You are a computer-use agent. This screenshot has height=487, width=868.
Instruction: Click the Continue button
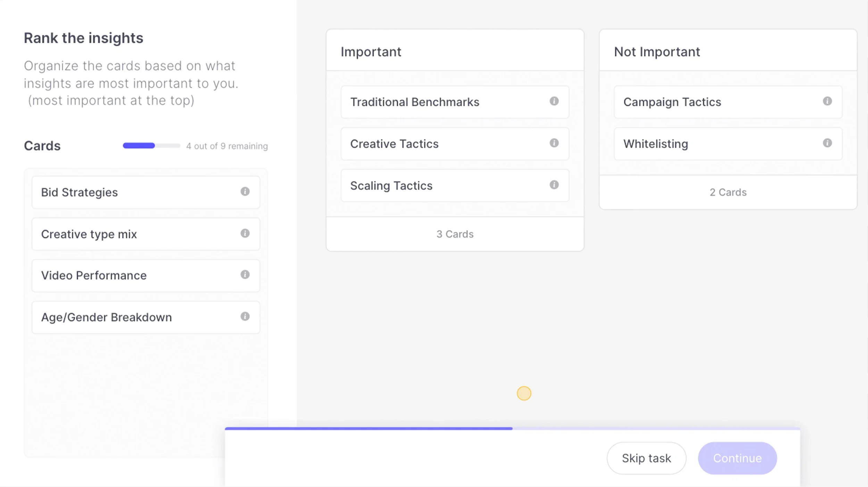(737, 458)
